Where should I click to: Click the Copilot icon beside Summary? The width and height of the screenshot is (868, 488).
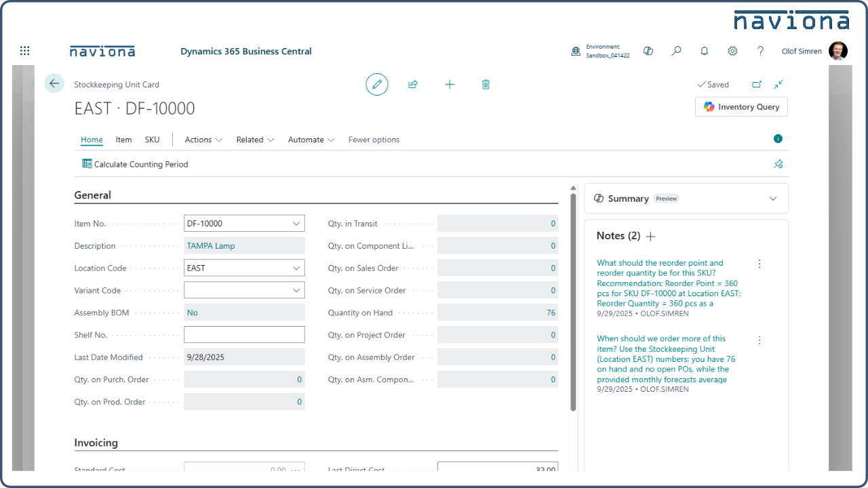click(x=599, y=199)
